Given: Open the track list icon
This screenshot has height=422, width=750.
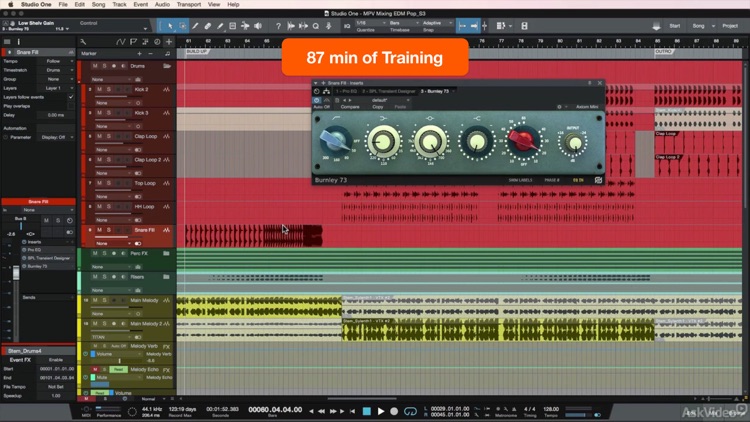Looking at the screenshot, I should point(7,42).
